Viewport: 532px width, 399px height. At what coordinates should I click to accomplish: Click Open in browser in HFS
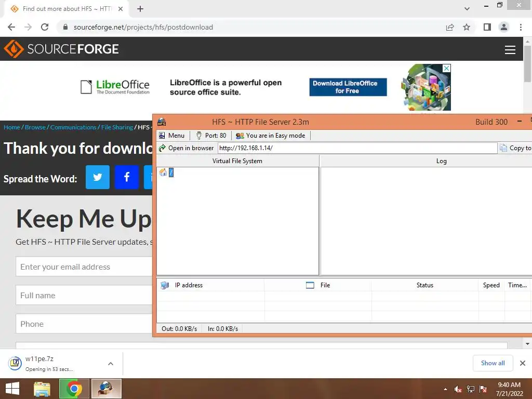pos(187,148)
